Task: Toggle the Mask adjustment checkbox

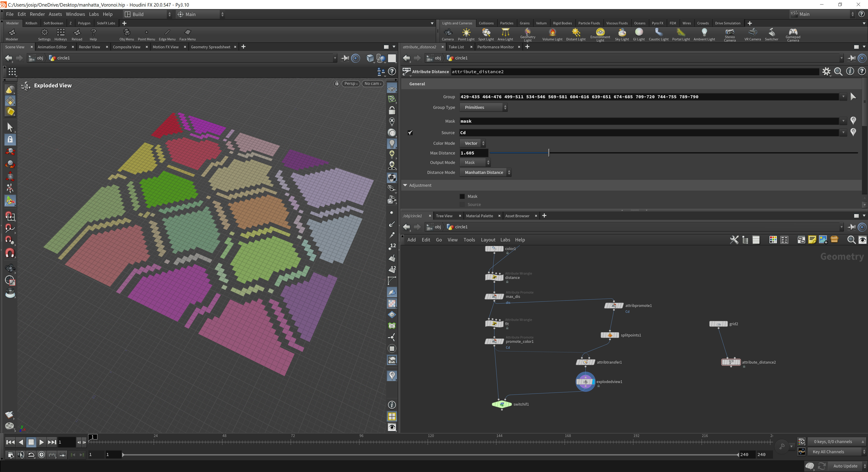Action: (x=462, y=196)
